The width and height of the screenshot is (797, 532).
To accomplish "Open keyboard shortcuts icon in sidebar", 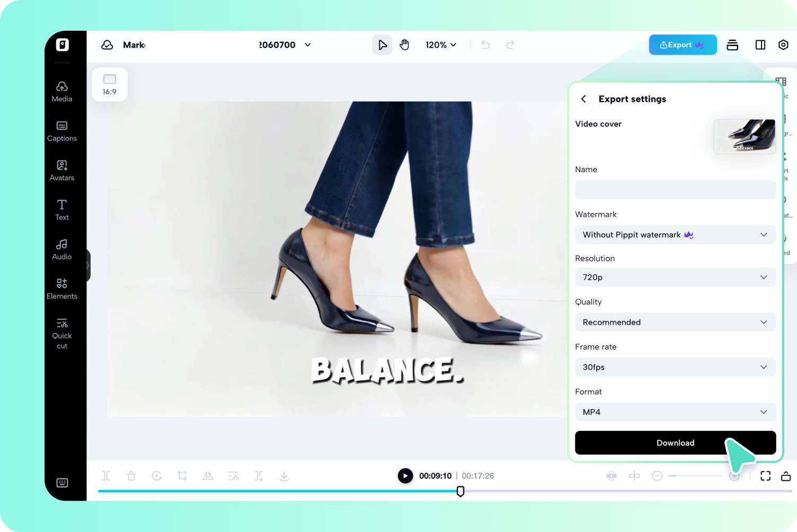I will tap(63, 483).
